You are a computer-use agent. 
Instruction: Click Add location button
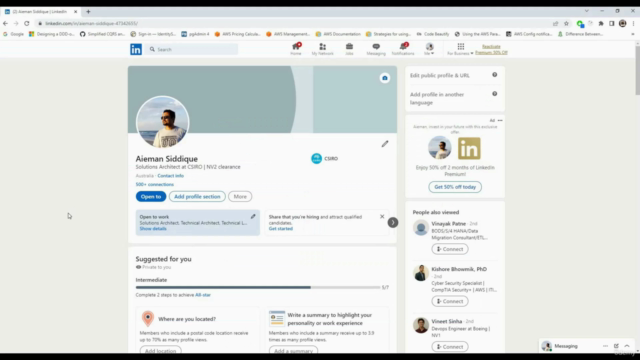pyautogui.click(x=160, y=350)
